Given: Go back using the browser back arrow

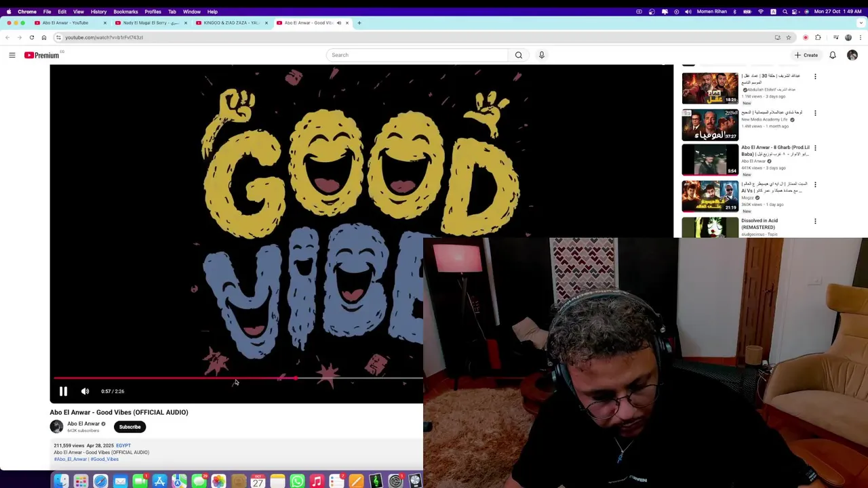Looking at the screenshot, I should (x=7, y=37).
